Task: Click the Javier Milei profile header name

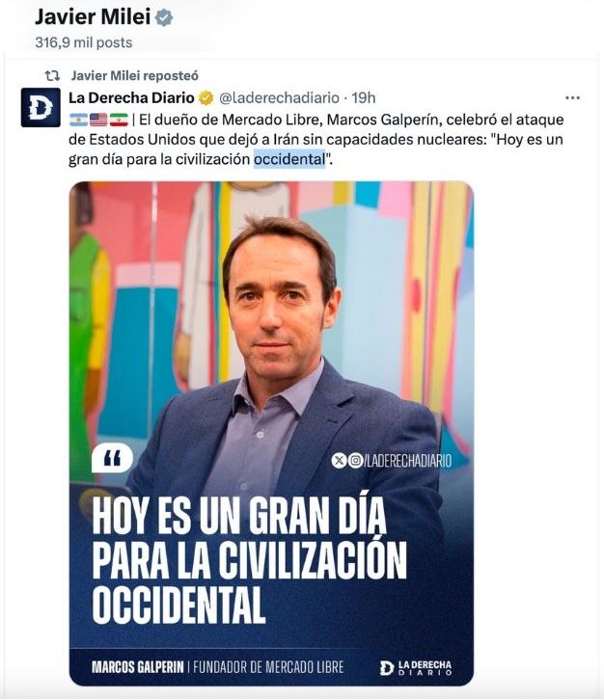Action: tap(93, 17)
